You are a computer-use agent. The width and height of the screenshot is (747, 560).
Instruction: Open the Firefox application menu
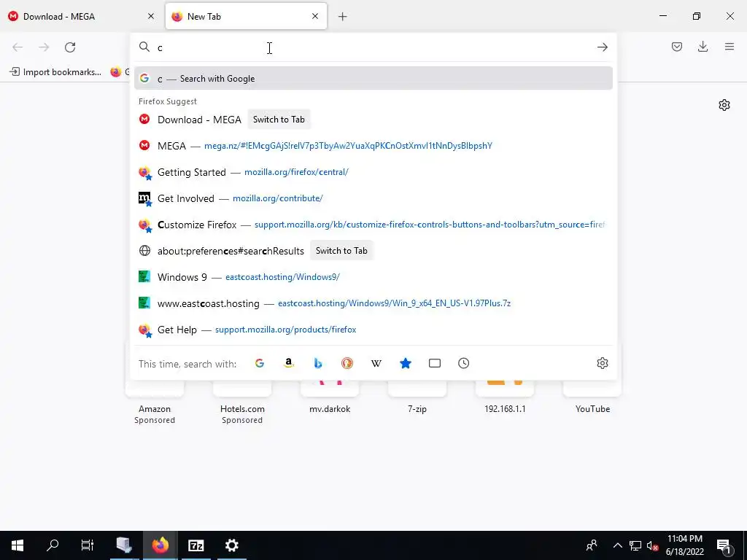(729, 47)
